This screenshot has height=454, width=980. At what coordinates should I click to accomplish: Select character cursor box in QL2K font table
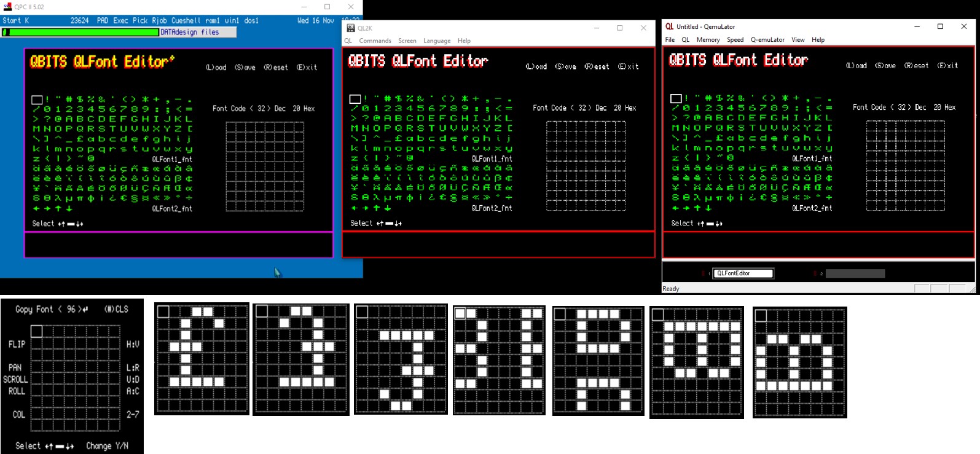(355, 99)
